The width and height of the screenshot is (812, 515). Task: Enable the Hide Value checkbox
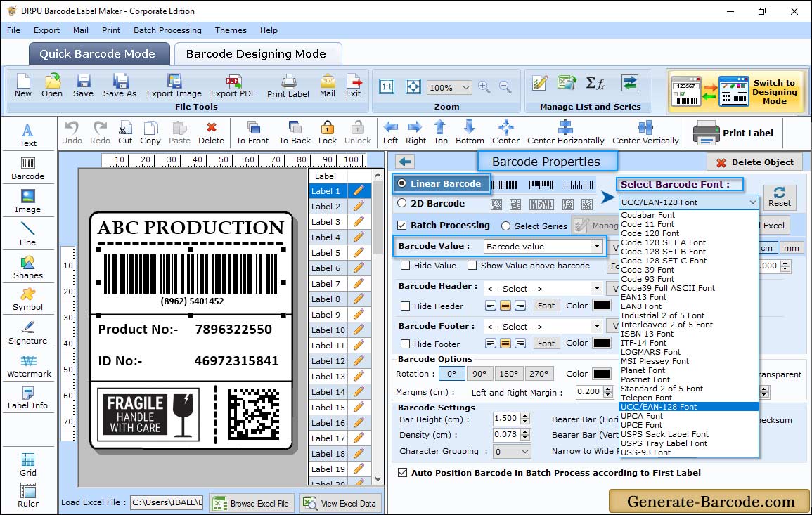tap(406, 266)
